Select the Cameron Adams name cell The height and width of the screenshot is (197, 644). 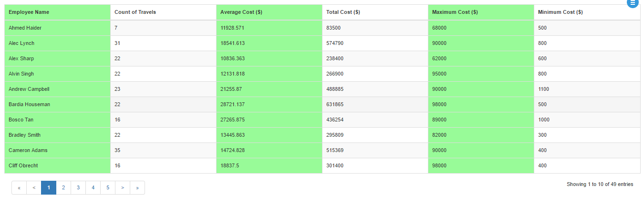pyautogui.click(x=58, y=151)
